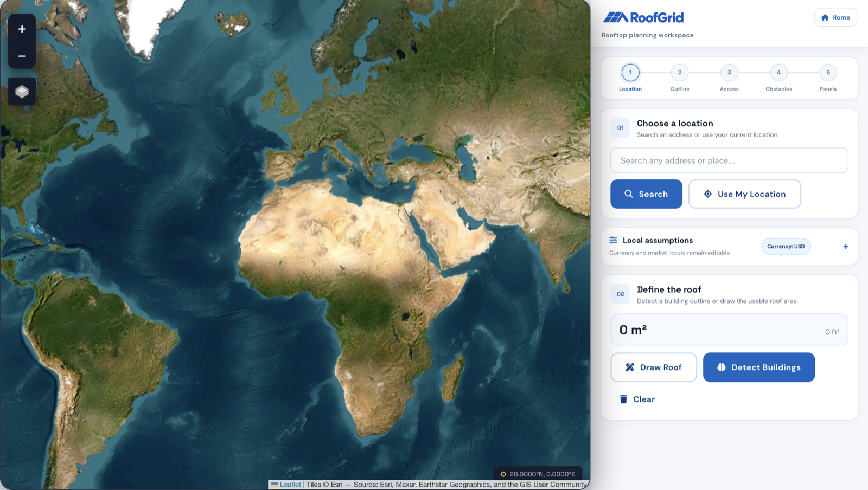
Task: Start Draw Roof mode
Action: point(654,367)
